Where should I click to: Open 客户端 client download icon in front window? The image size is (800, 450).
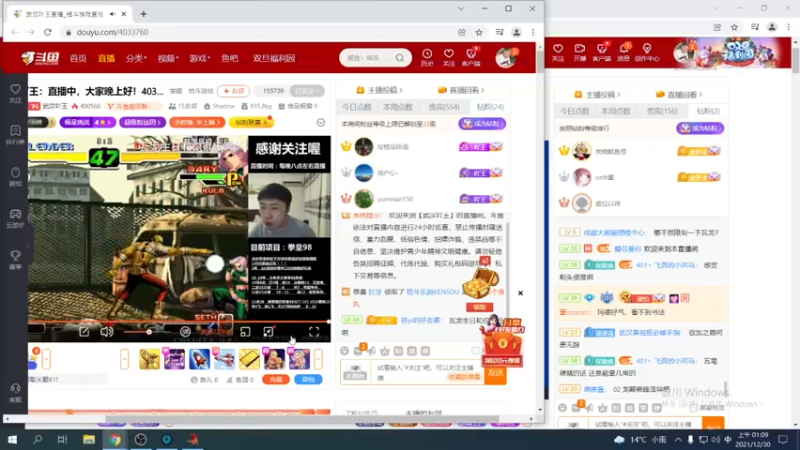click(x=471, y=57)
